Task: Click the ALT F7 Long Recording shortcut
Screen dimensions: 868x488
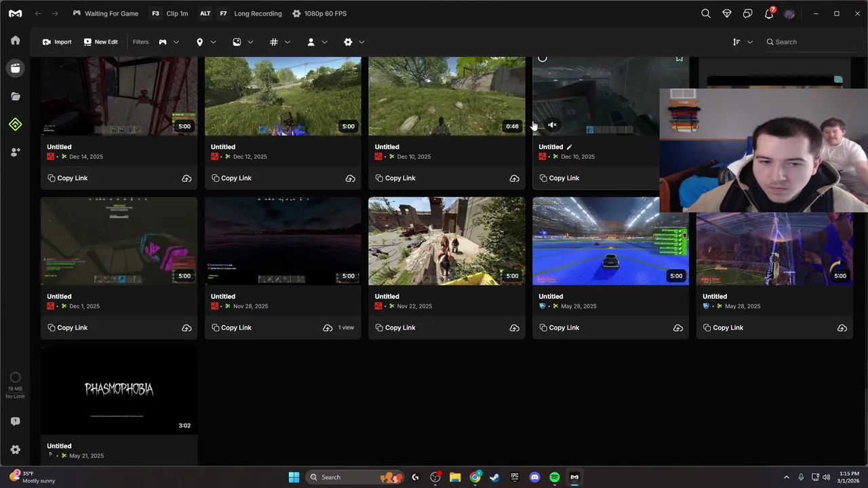Action: coord(241,14)
